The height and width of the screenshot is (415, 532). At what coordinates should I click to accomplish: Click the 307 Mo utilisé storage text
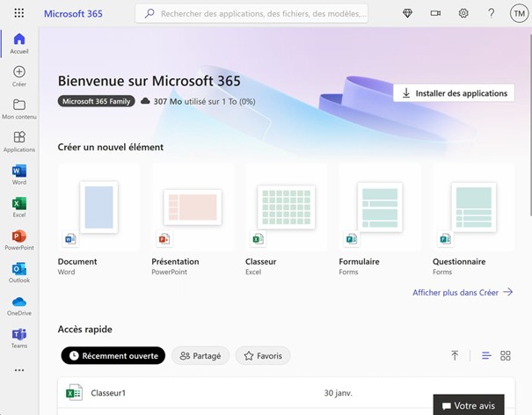click(204, 101)
